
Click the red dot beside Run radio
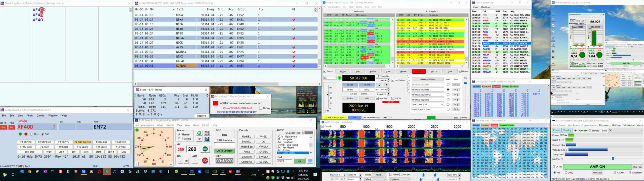click(x=26, y=134)
